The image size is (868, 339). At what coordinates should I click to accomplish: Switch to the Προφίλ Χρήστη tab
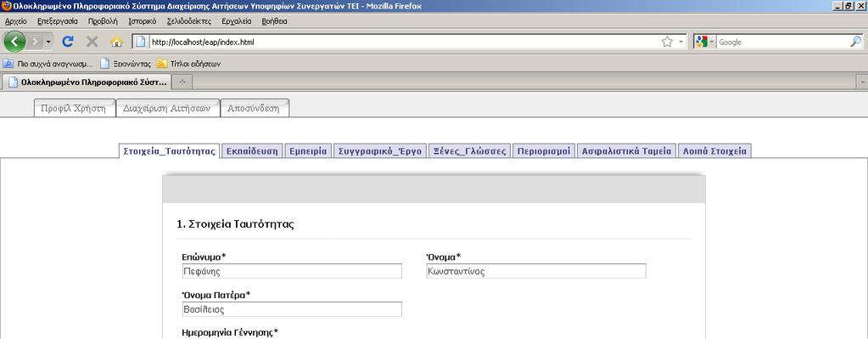(74, 109)
